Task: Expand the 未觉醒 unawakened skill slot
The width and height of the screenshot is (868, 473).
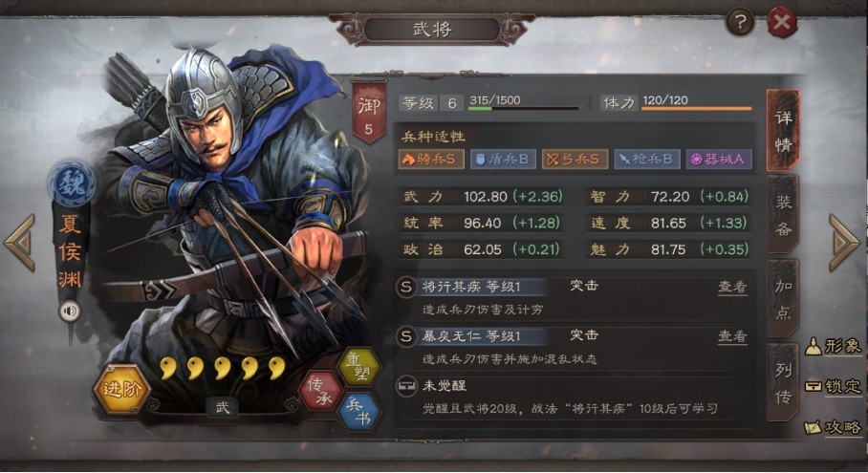Action: 573,397
